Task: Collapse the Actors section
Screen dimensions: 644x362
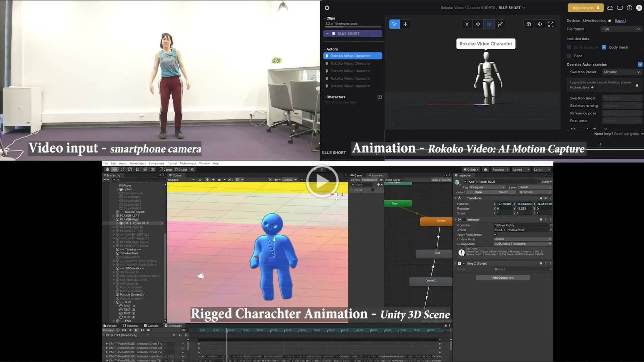Action: (x=325, y=49)
